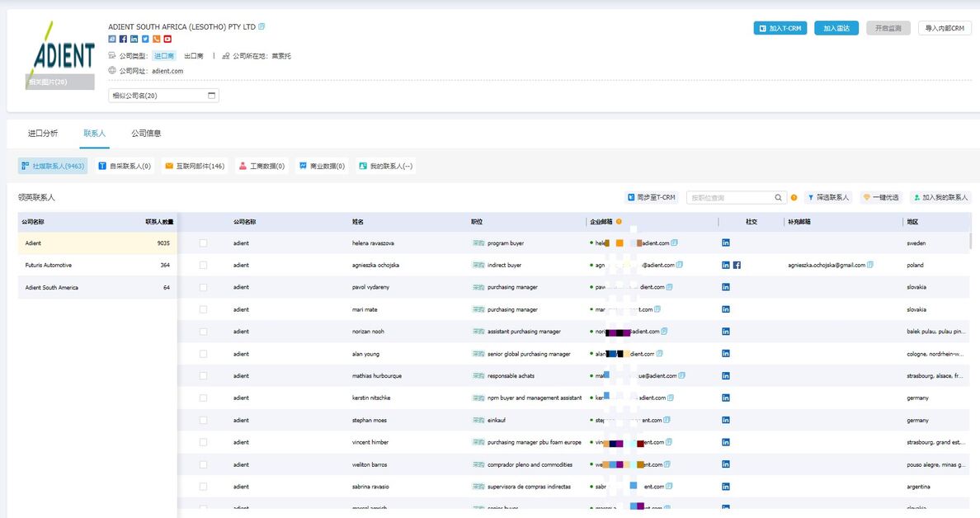Copy agnieszka's gmail address with copy icon
Viewport: 980px width, 518px height.
pyautogui.click(x=870, y=265)
